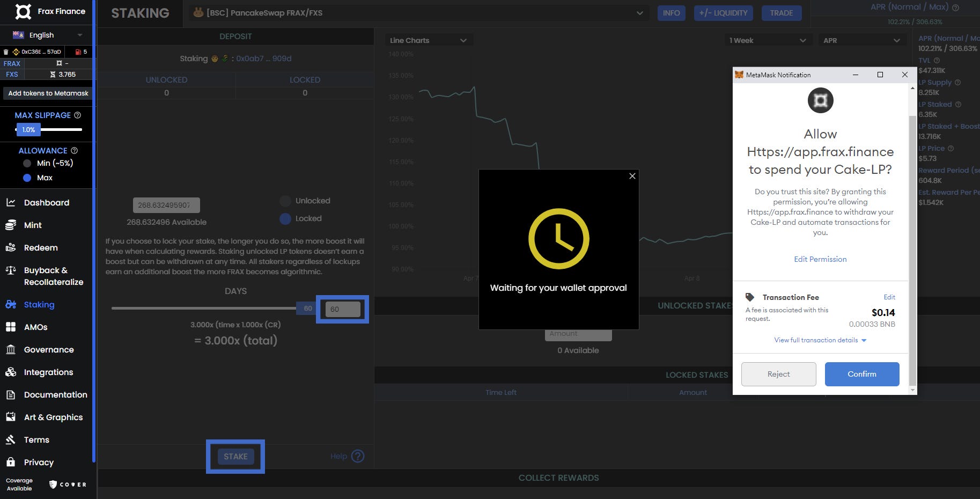This screenshot has height=499, width=980.
Task: Click the Redeem icon in sidebar
Action: coord(11,247)
